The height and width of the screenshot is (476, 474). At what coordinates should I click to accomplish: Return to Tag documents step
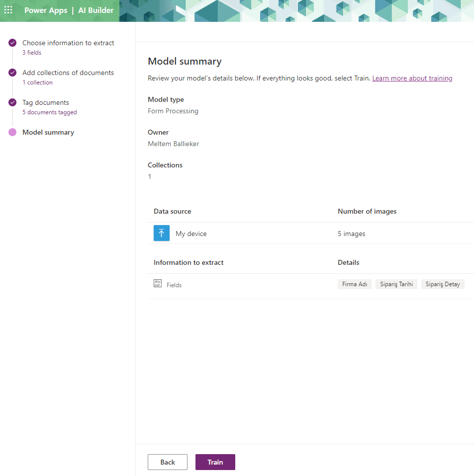click(x=46, y=103)
